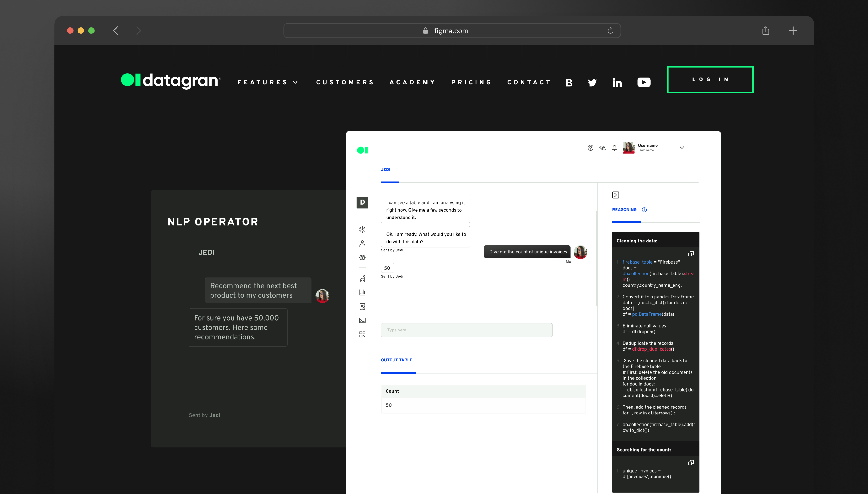
Task: Click the 50 reply bubble from Jedi
Action: tap(387, 268)
